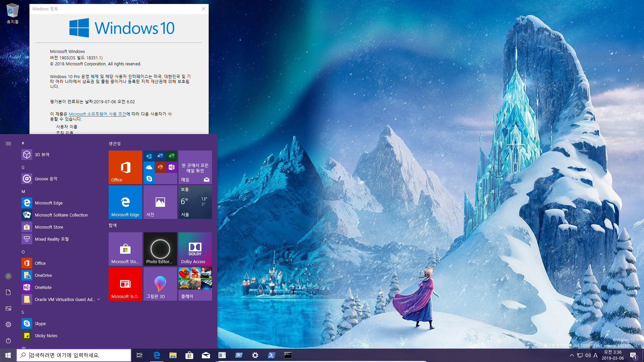Open Mail from the taskbar
Viewport: 644px width, 362px height.
(x=206, y=355)
